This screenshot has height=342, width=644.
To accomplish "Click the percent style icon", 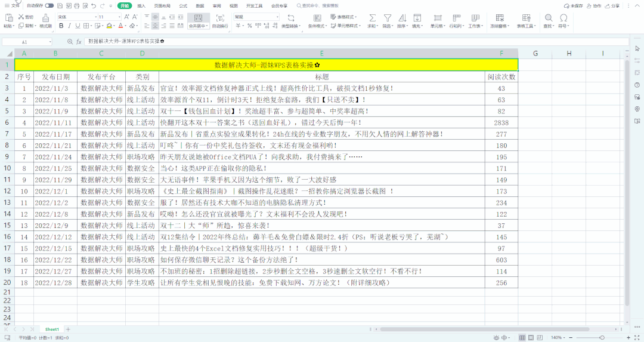I will click(x=249, y=26).
